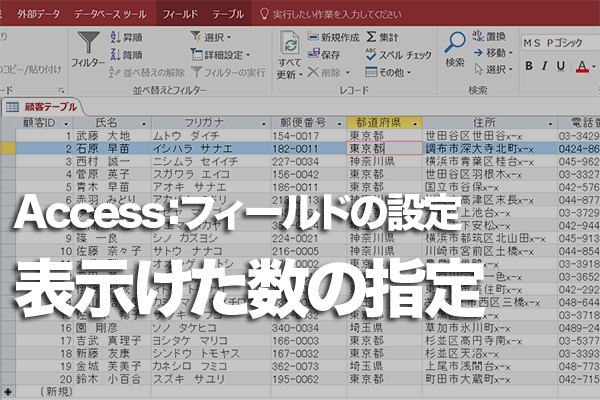Image resolution: width=600 pixels, height=400 pixels.
Task: Click the name cell 鈴木 小百合
Action: click(112, 379)
